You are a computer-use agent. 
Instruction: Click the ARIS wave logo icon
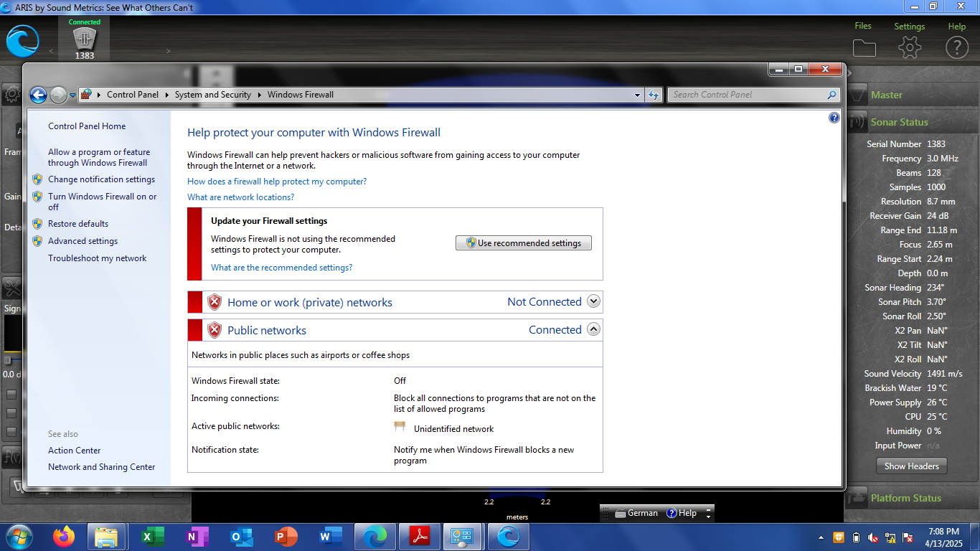[22, 41]
